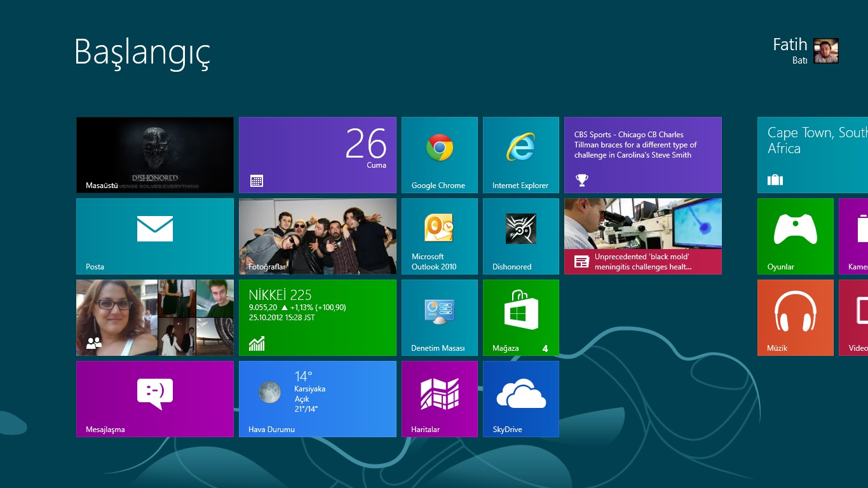868x488 pixels.
Task: Open the partially visible Kamera tile
Action: coord(853,236)
